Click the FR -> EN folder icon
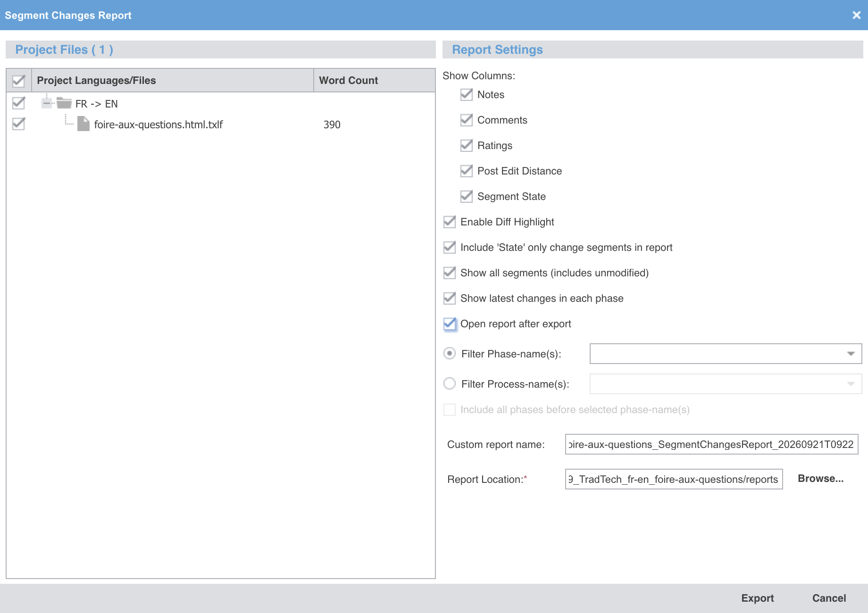The image size is (868, 613). 64,103
